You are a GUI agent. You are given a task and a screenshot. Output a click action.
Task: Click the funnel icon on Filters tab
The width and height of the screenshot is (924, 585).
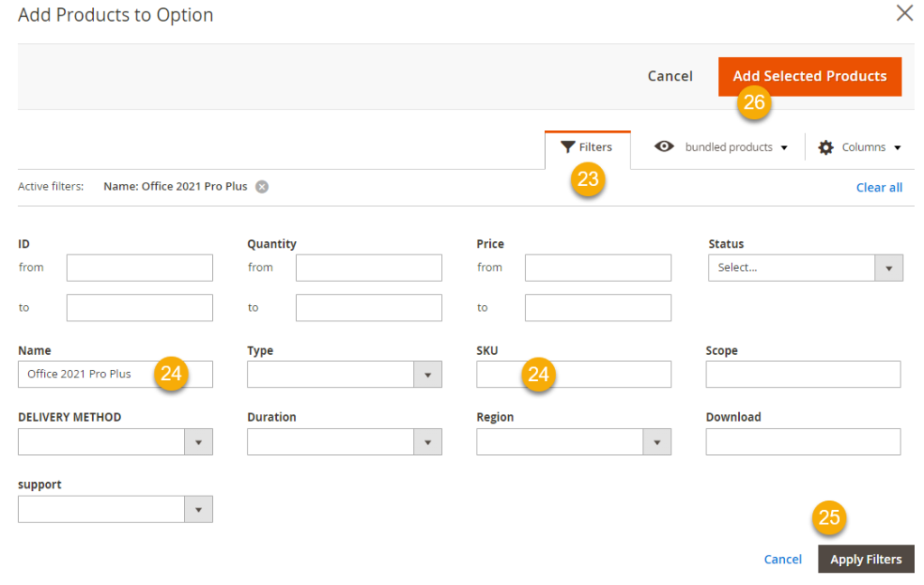568,147
